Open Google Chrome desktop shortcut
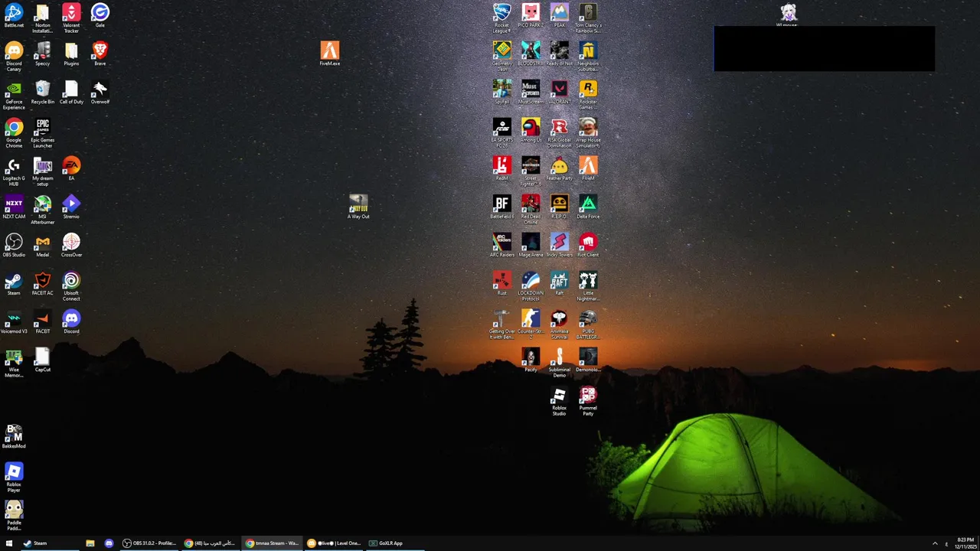This screenshot has height=551, width=980. [x=14, y=132]
